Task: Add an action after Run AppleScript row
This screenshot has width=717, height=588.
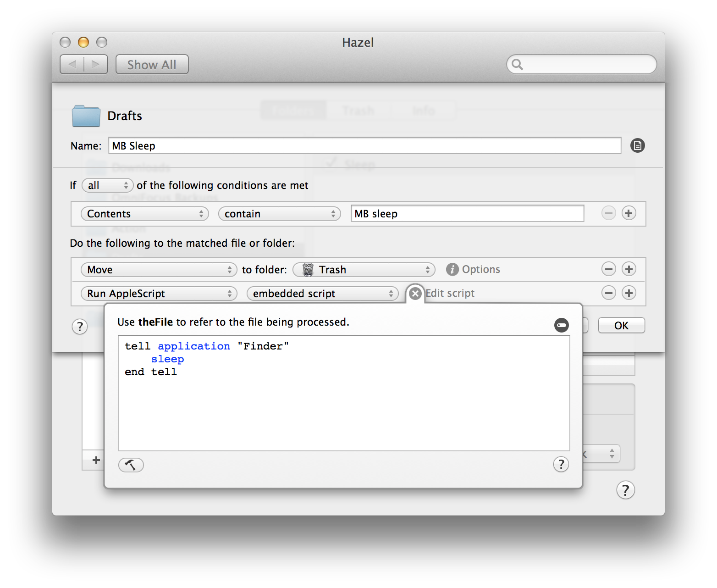Action: click(x=629, y=293)
